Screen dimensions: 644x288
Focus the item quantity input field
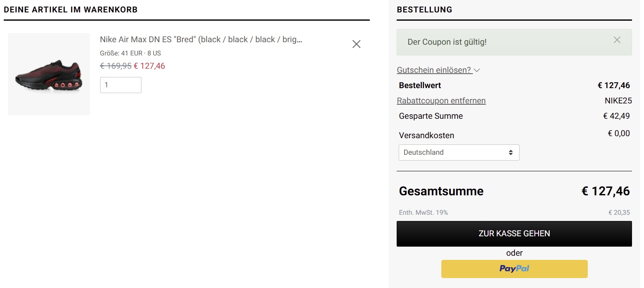click(x=120, y=85)
